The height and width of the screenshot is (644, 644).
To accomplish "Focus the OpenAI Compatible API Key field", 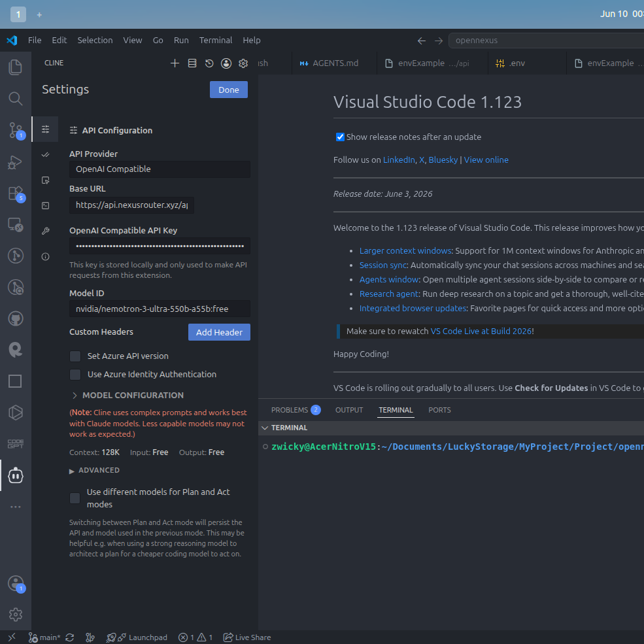I will tap(160, 246).
